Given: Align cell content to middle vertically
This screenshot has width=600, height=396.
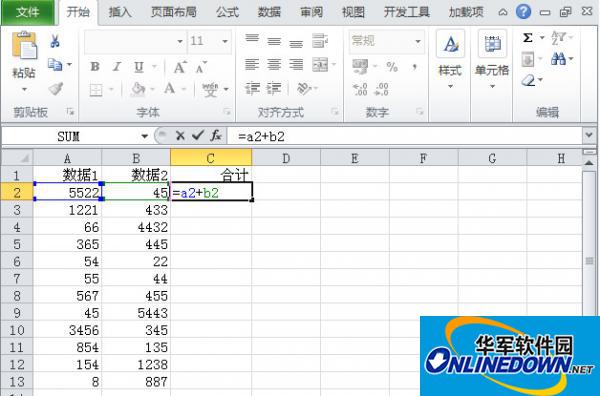Looking at the screenshot, I should [274, 40].
